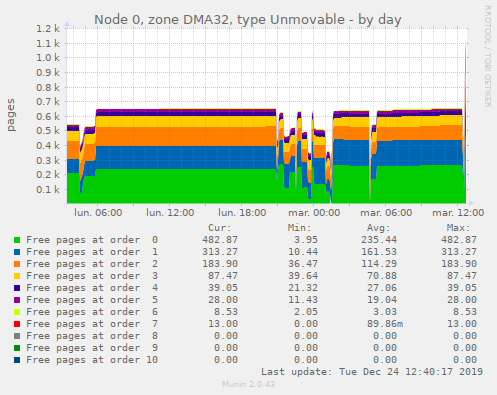Click the lime order 6 legend swatch
This screenshot has width=497, height=395.
coord(17,312)
